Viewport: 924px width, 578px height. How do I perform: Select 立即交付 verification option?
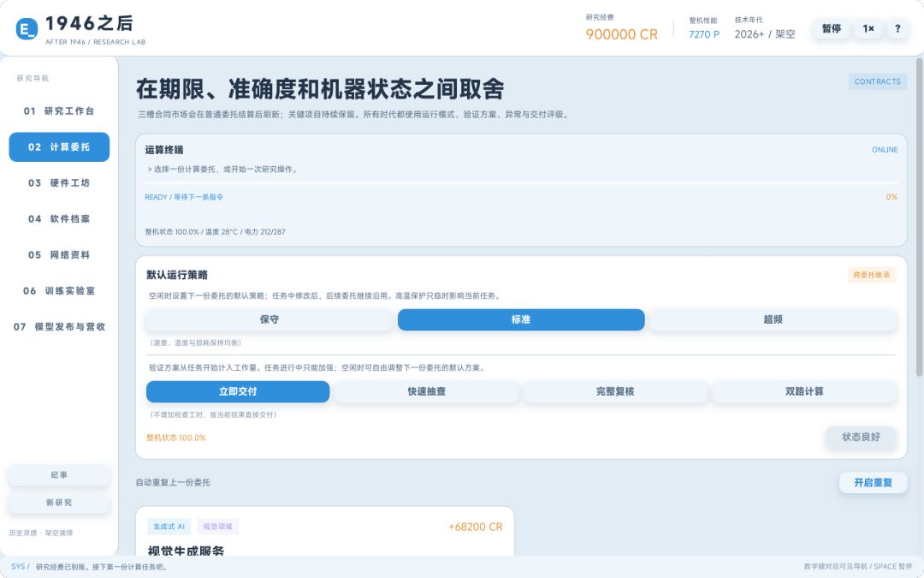tap(238, 391)
